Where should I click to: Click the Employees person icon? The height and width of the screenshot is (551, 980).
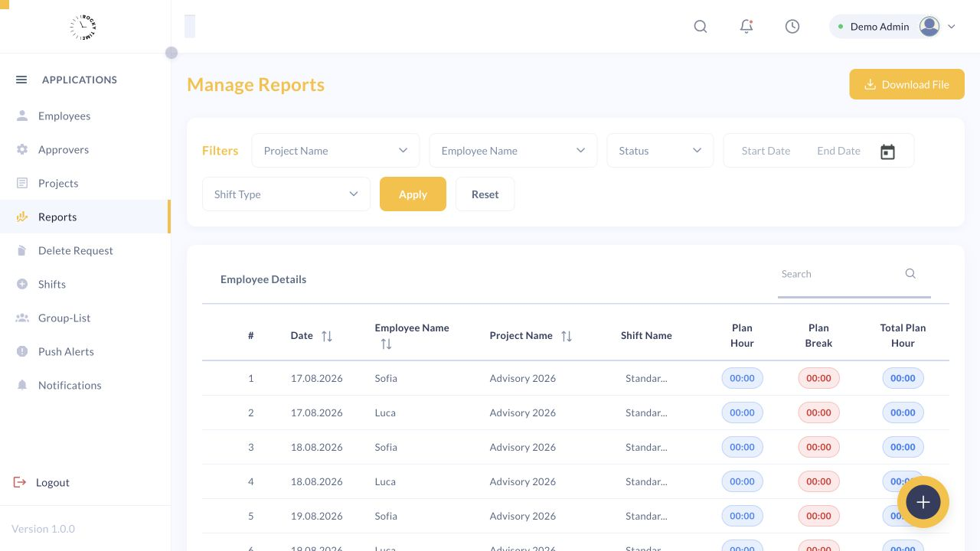22,116
